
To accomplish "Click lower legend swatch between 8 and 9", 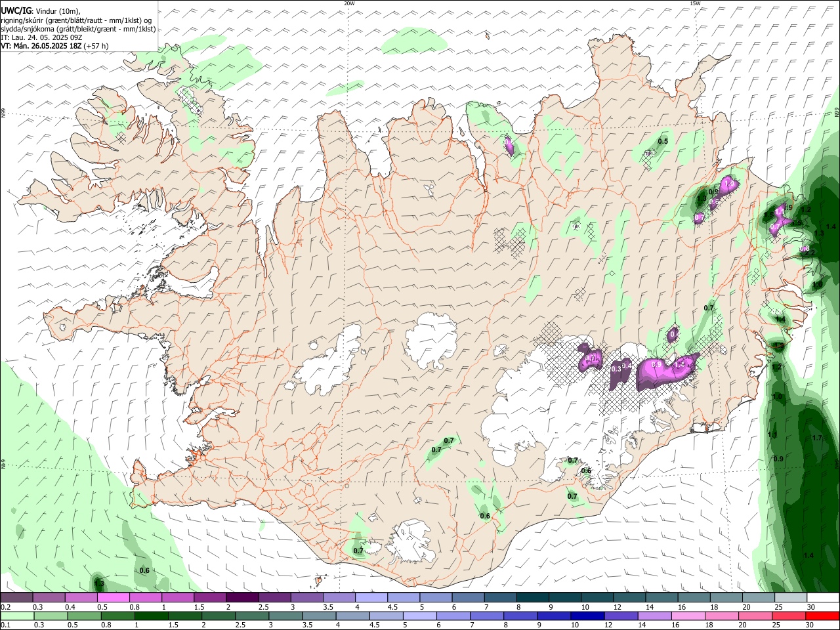I will click(x=520, y=616).
